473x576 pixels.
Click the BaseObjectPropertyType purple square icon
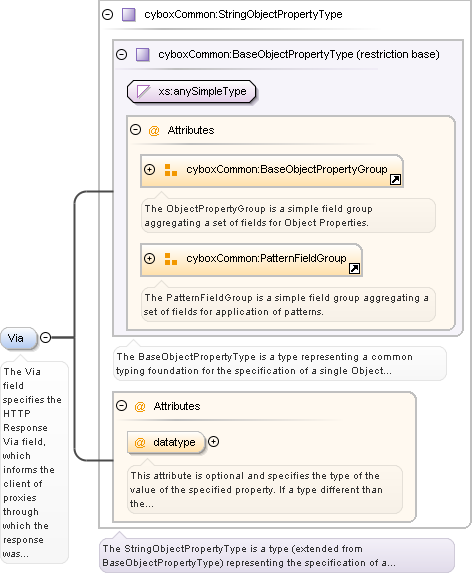[142, 55]
